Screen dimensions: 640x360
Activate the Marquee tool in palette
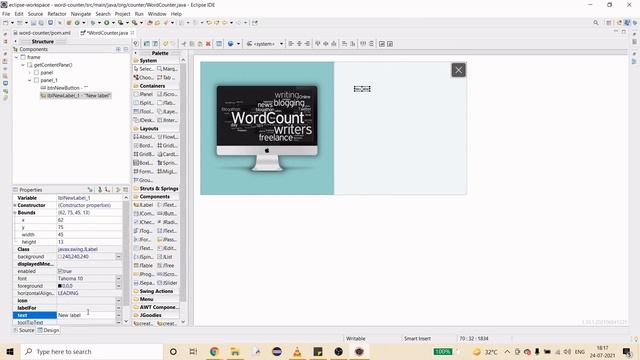[x=167, y=69]
